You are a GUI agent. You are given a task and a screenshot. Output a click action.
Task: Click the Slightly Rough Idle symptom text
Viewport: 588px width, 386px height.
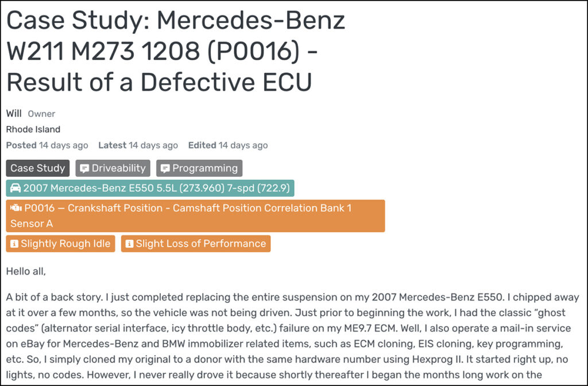(66, 244)
